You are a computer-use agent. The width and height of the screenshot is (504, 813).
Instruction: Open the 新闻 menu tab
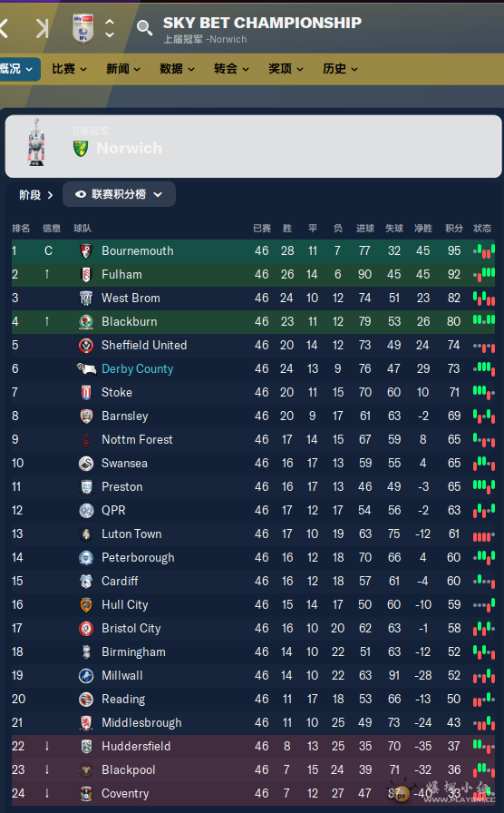pos(123,69)
